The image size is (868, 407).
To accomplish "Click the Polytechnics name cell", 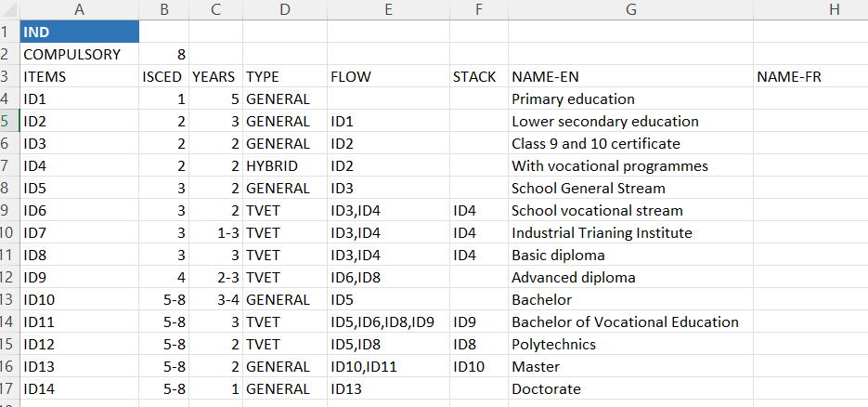I will pyautogui.click(x=630, y=344).
